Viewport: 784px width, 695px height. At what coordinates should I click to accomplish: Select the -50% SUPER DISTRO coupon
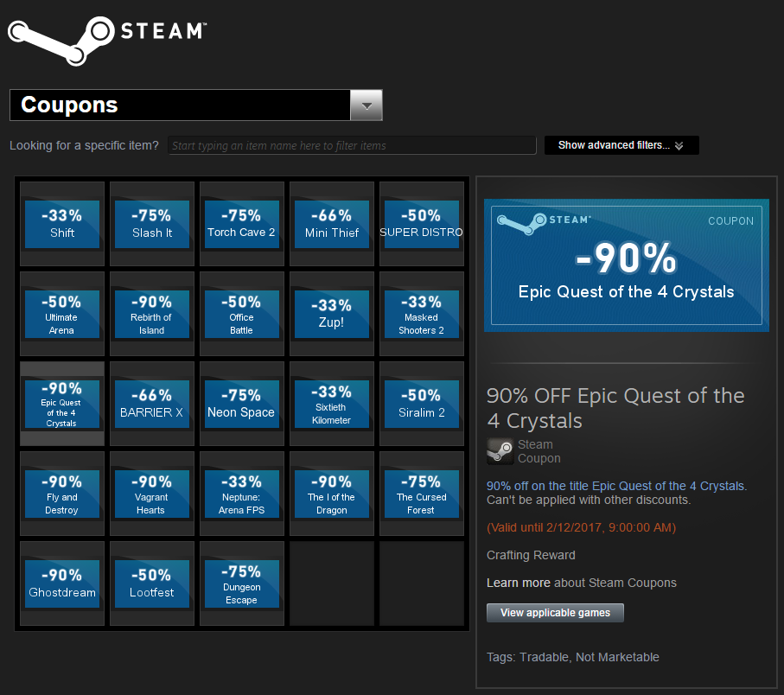pos(422,224)
